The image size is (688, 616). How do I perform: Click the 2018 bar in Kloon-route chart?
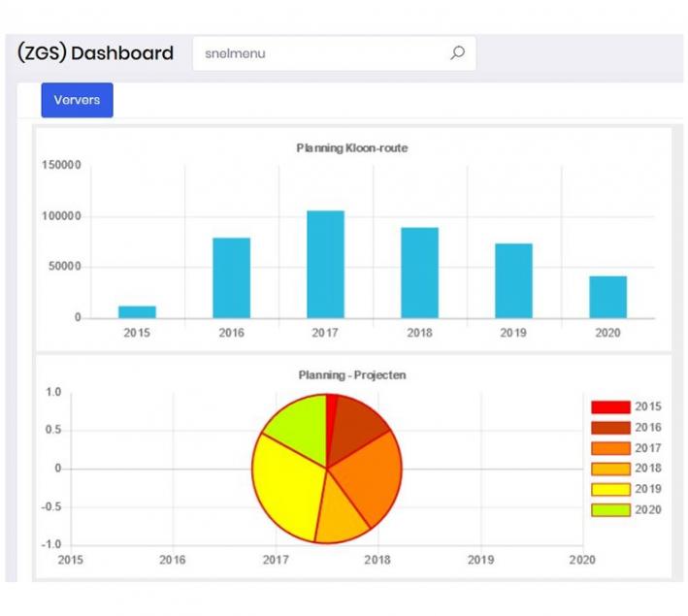pos(419,273)
